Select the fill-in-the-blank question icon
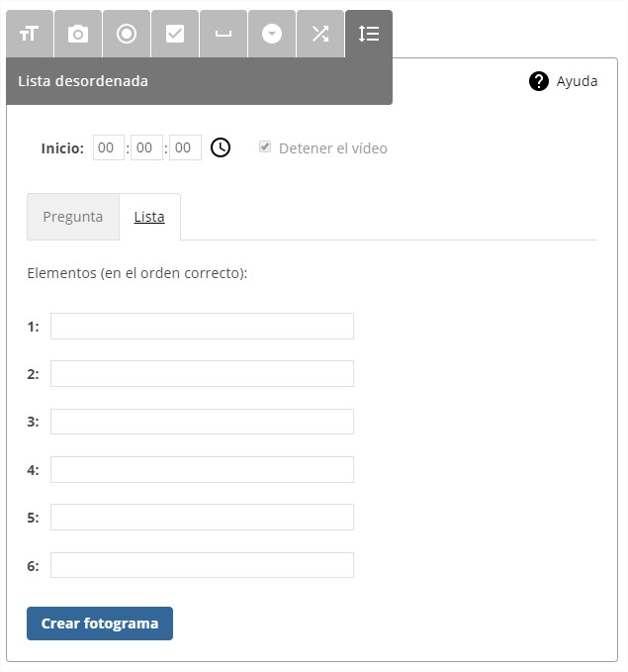The image size is (628, 672). (223, 34)
